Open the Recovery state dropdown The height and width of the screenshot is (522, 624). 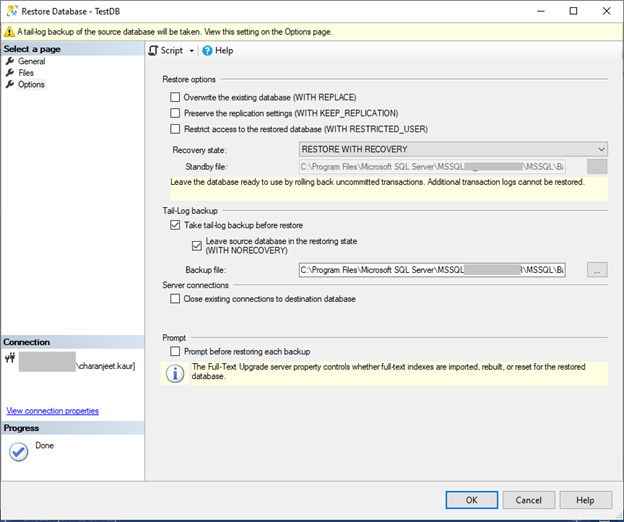click(x=453, y=149)
